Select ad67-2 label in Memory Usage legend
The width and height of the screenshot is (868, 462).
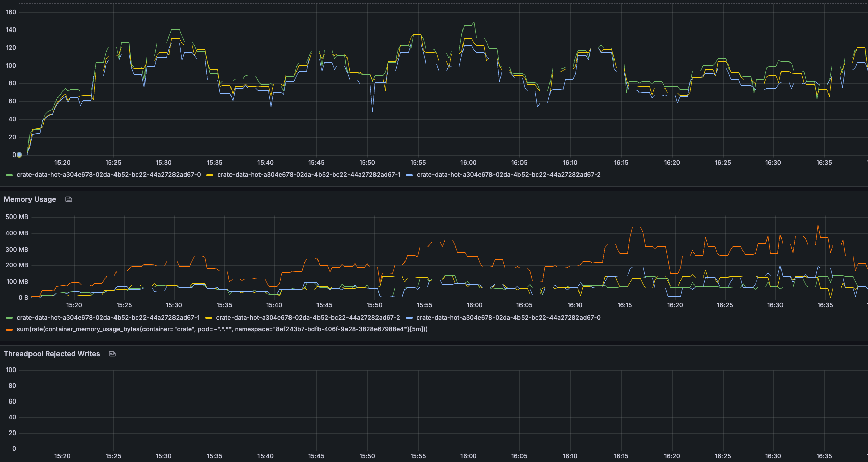(x=308, y=318)
